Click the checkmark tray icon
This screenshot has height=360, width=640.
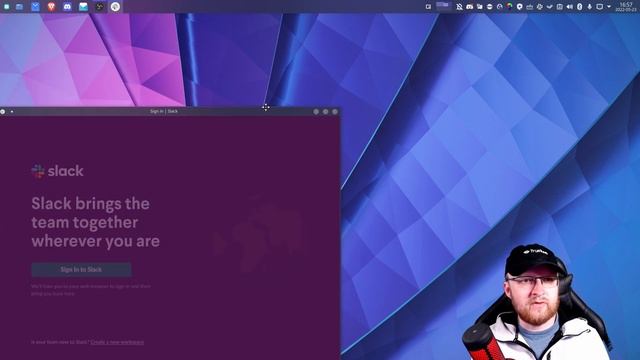tap(550, 7)
